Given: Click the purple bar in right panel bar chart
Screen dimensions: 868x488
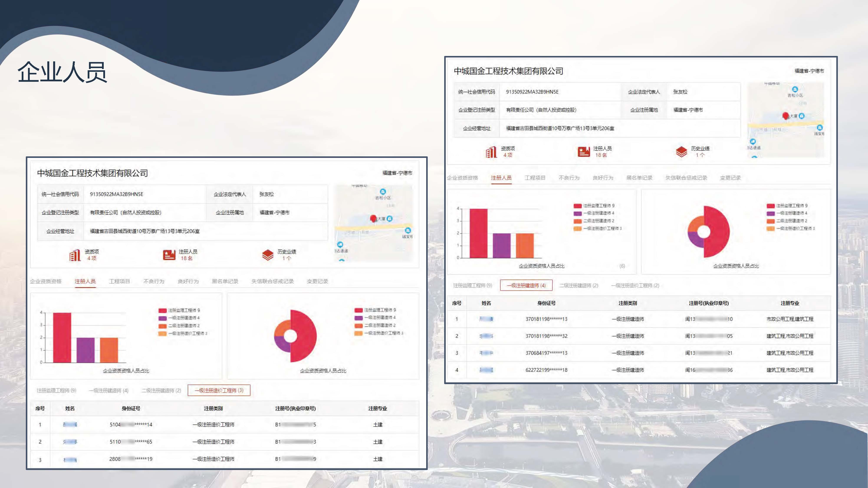Looking at the screenshot, I should (502, 246).
